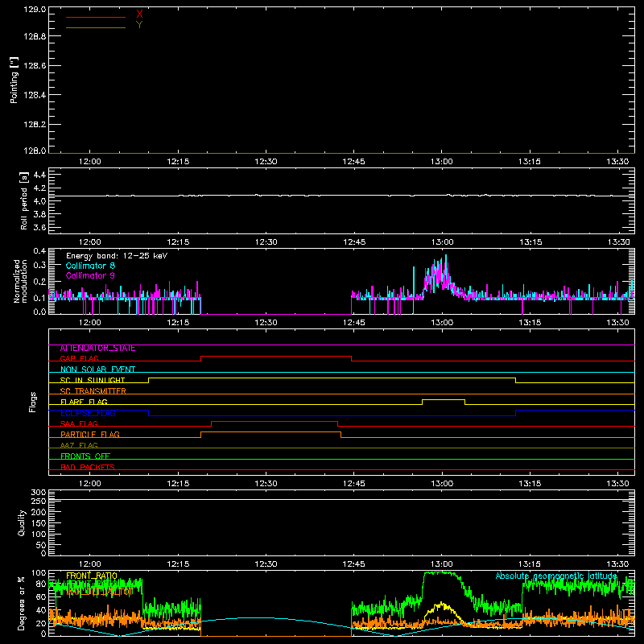The image size is (644, 644).
Task: Click the ECLIPSE_FLAG label
Action: coord(88,413)
